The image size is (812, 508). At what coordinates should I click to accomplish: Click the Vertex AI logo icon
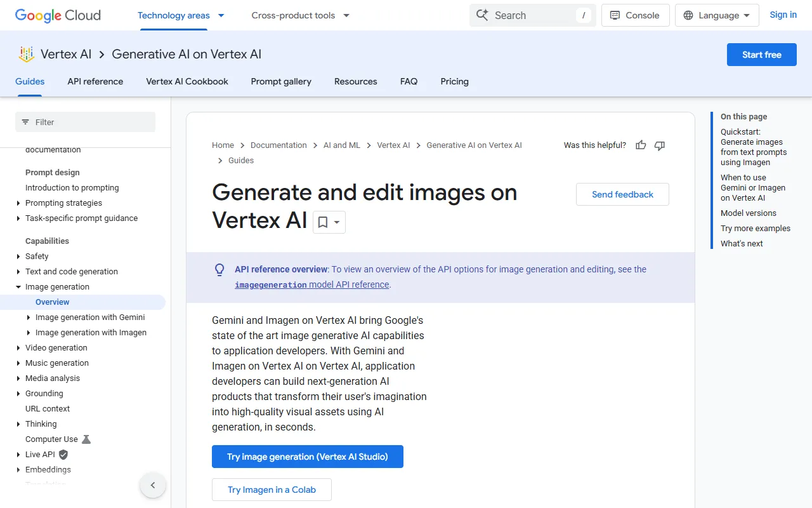(26, 55)
